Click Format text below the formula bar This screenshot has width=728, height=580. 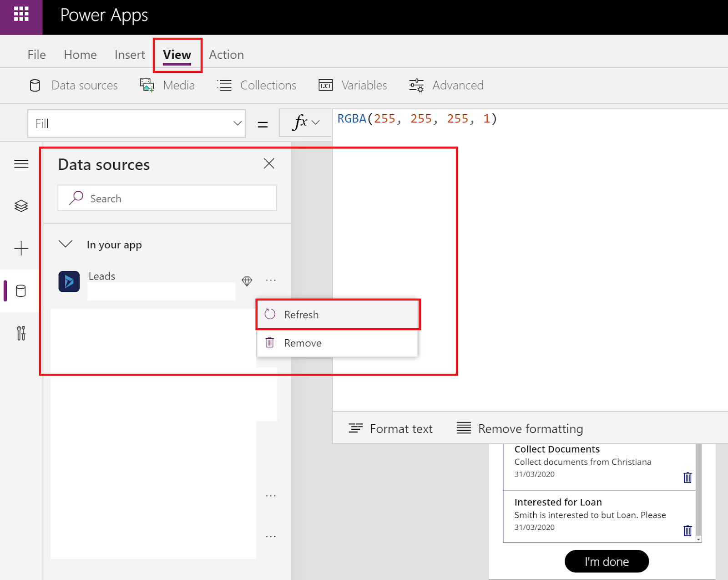click(390, 429)
